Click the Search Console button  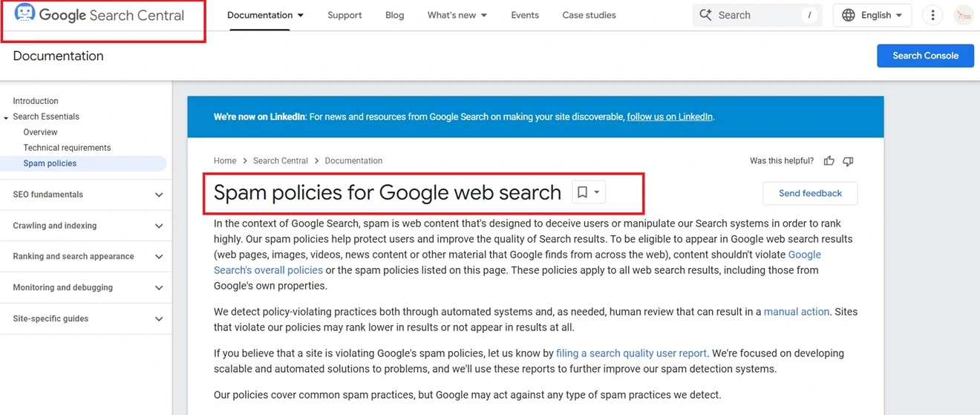[x=925, y=56]
